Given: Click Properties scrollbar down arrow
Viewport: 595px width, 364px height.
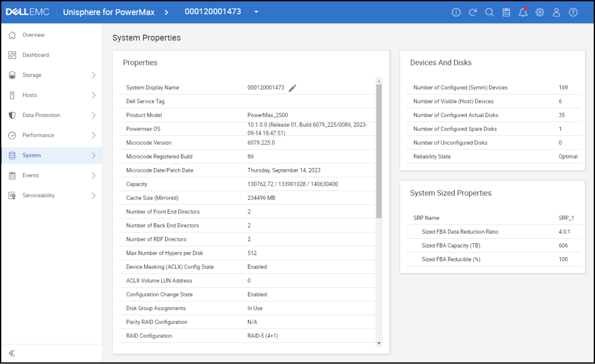Looking at the screenshot, I should [379, 343].
